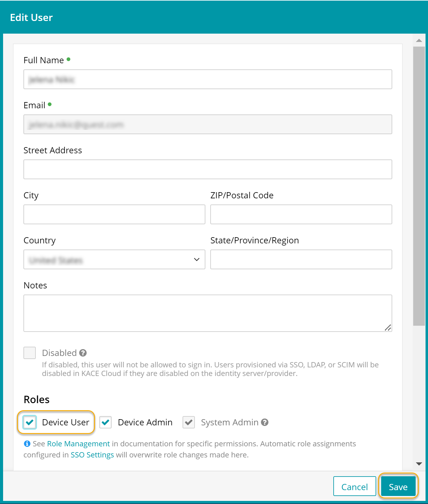
Task: Open the Country dropdown
Action: (x=114, y=259)
